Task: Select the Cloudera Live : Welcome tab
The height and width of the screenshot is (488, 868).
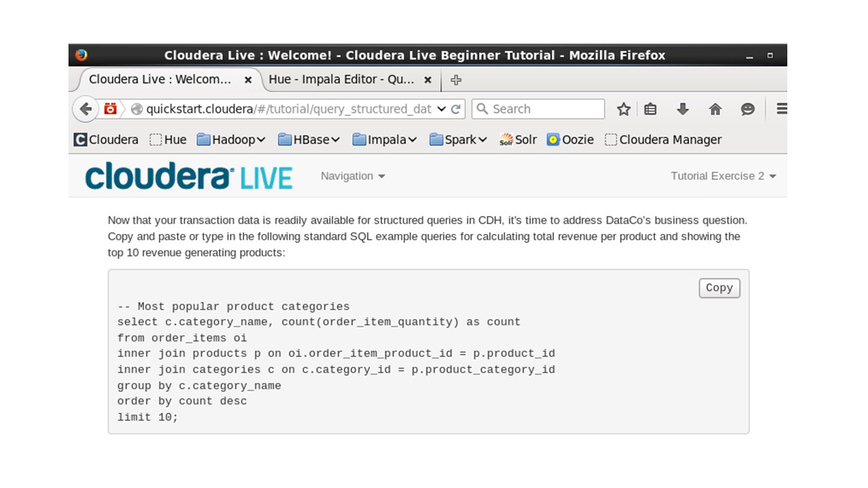Action: tap(171, 79)
